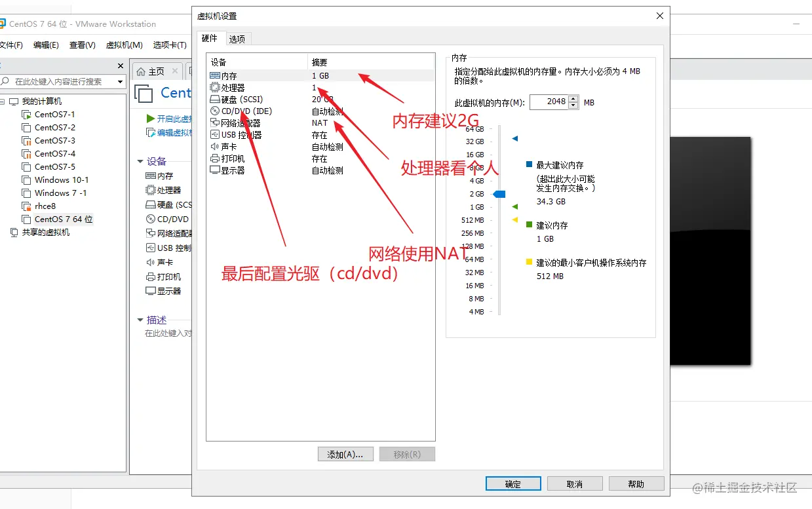The width and height of the screenshot is (812, 509).
Task: Select the 处理器 processor icon in device list
Action: [214, 88]
